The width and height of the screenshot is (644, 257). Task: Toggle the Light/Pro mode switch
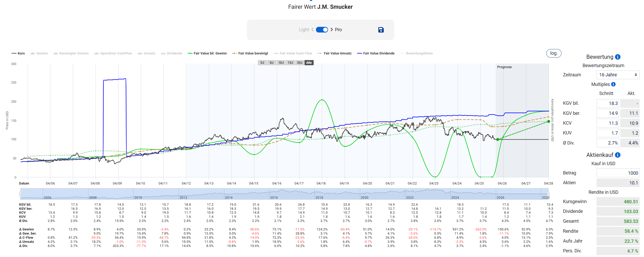322,30
